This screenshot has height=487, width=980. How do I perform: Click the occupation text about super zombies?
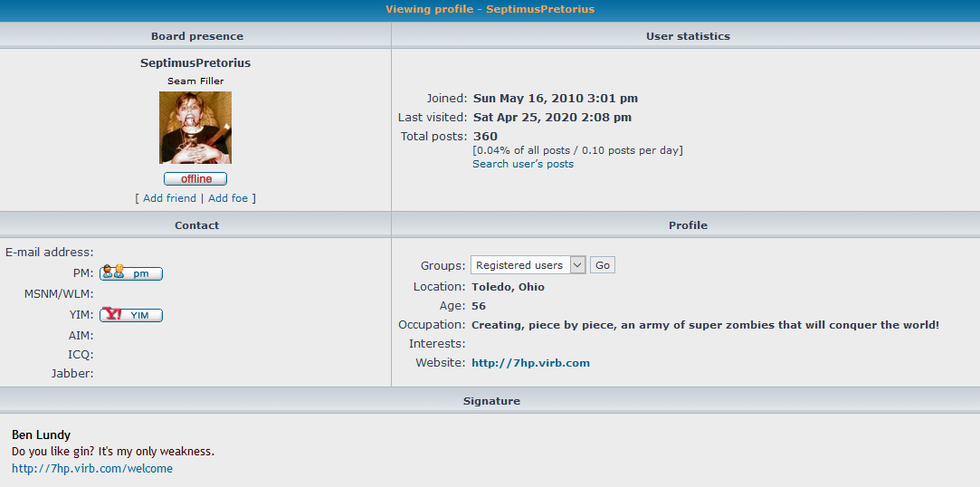(706, 325)
